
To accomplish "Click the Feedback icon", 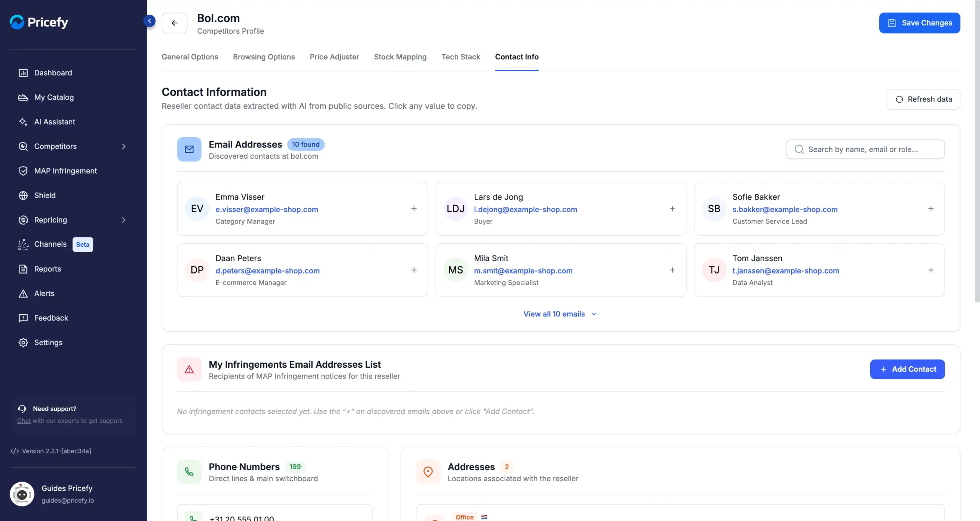I will click(23, 318).
